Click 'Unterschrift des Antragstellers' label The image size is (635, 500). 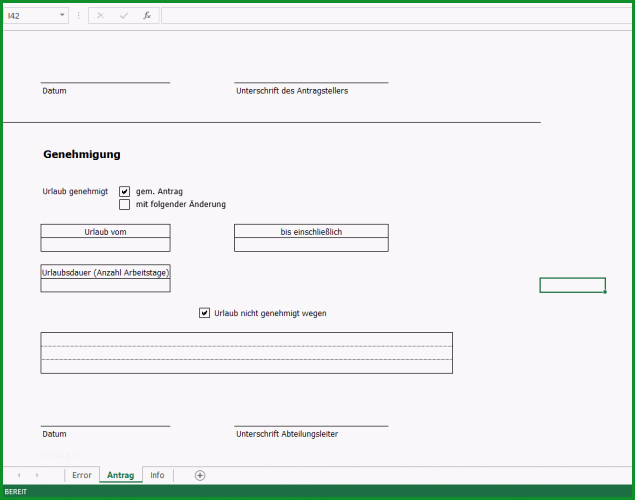pos(292,91)
